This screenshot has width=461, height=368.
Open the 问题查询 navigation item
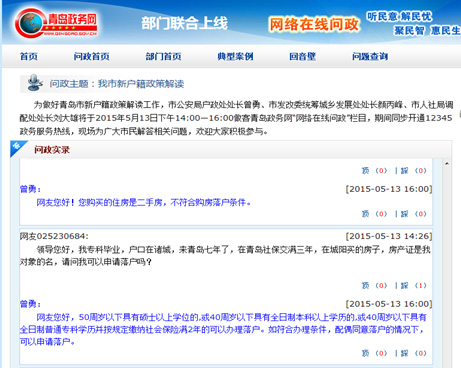click(x=370, y=56)
